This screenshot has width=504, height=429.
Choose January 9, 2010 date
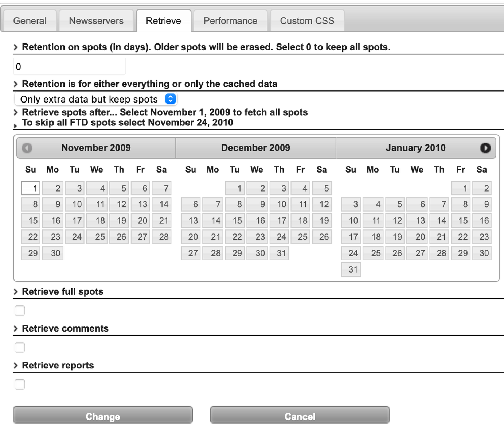(x=482, y=204)
